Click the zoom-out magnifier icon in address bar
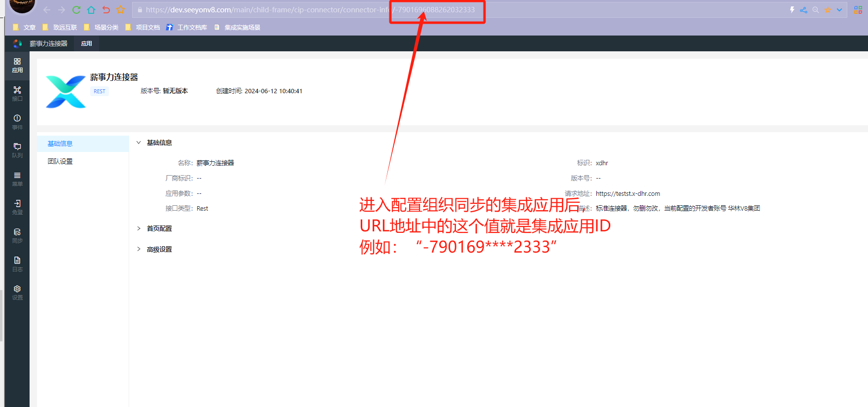The height and width of the screenshot is (407, 868). pos(816,10)
